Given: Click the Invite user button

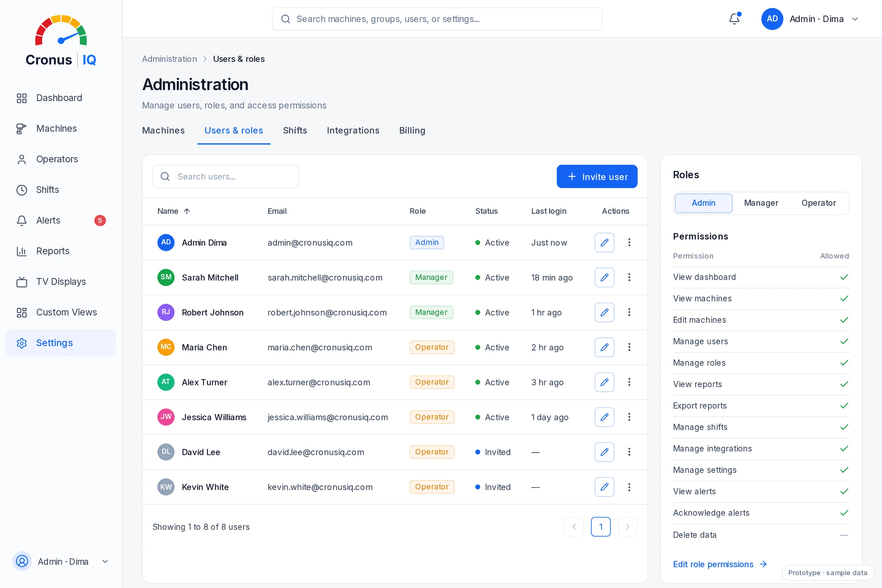Looking at the screenshot, I should pyautogui.click(x=597, y=177).
